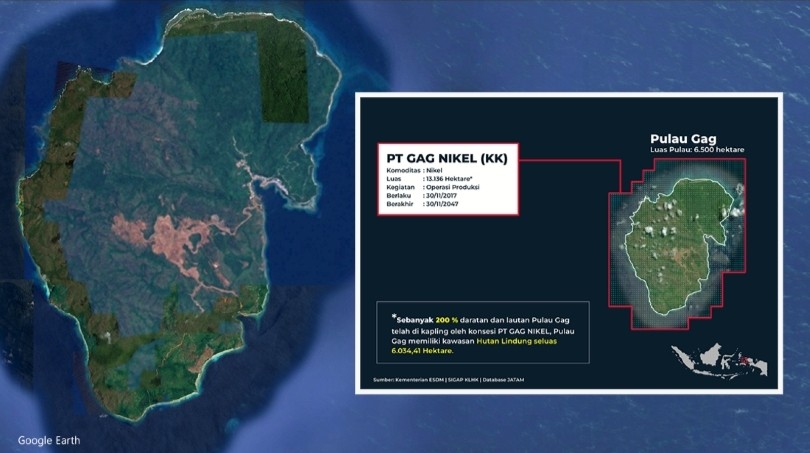
Task: Click the dark green forest block in the island's northeast
Action: pos(285,77)
